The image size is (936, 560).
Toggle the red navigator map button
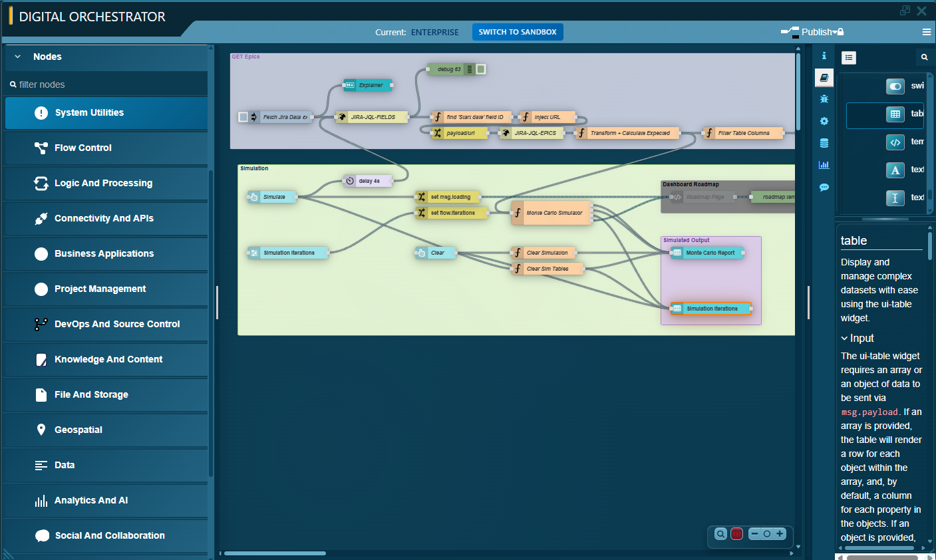tap(736, 534)
